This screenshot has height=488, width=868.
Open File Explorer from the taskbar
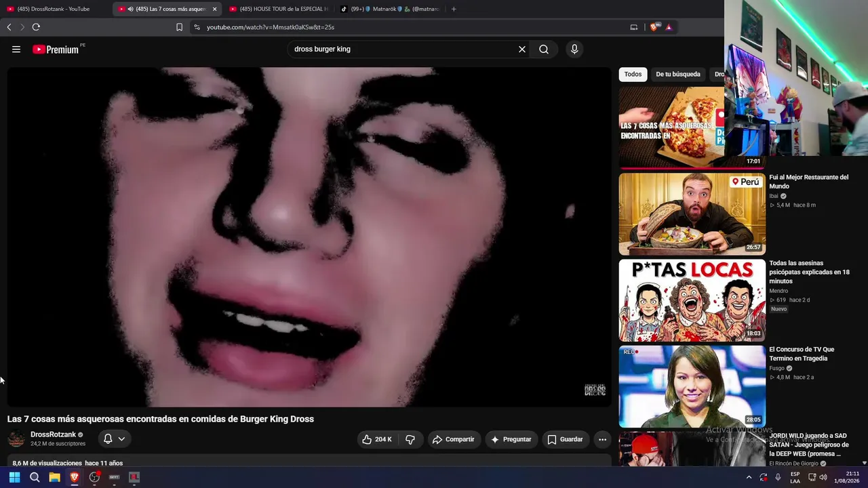54,477
